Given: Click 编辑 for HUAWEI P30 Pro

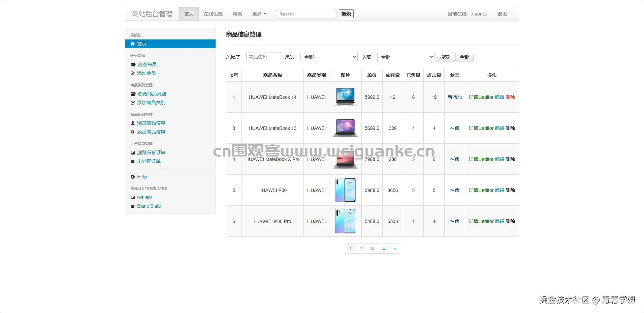Looking at the screenshot, I should point(500,221).
